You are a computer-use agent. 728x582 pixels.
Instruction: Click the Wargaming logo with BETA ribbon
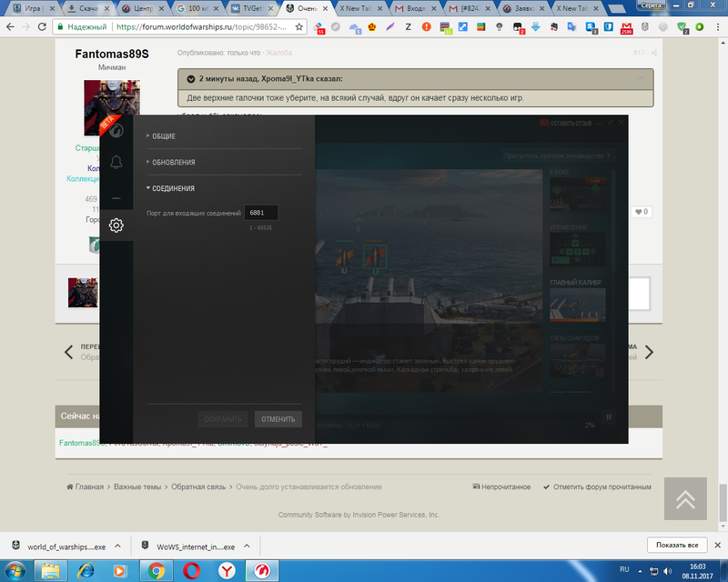point(116,130)
